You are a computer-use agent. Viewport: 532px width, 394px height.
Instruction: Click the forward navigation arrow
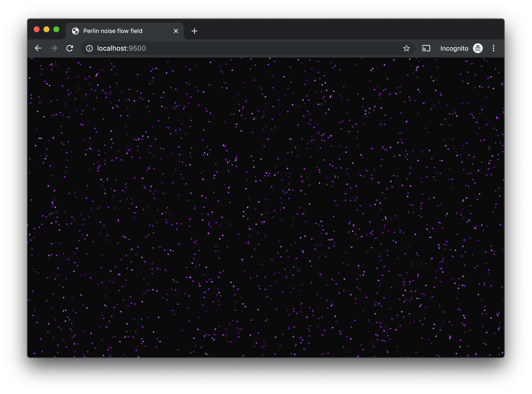click(x=54, y=48)
